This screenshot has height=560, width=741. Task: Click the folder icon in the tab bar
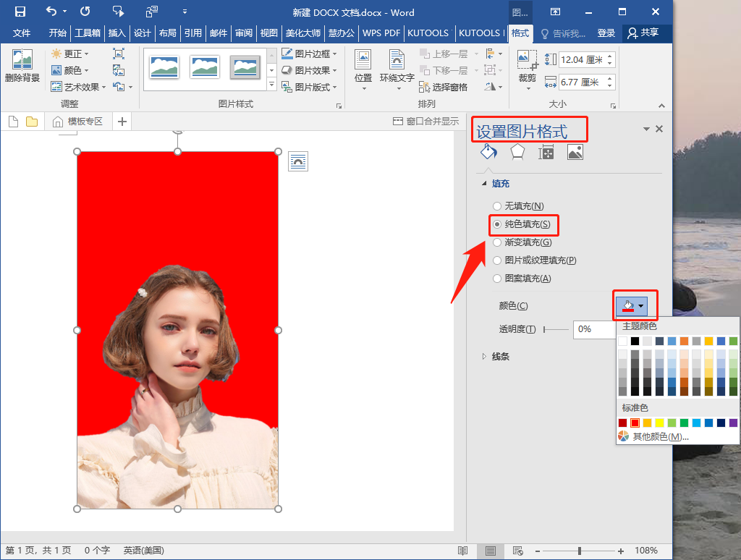pos(32,122)
